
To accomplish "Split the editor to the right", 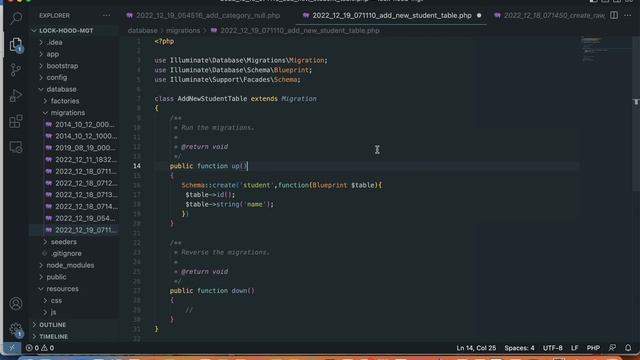I will tap(614, 16).
